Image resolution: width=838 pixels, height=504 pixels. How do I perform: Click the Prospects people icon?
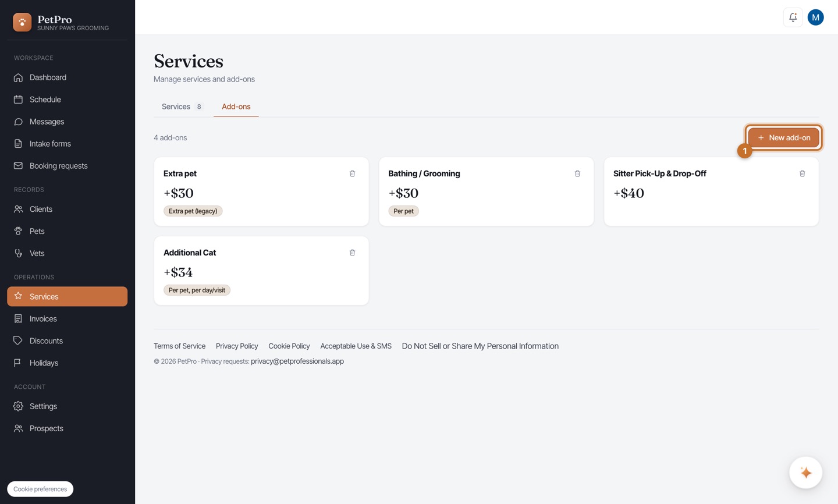click(x=19, y=428)
